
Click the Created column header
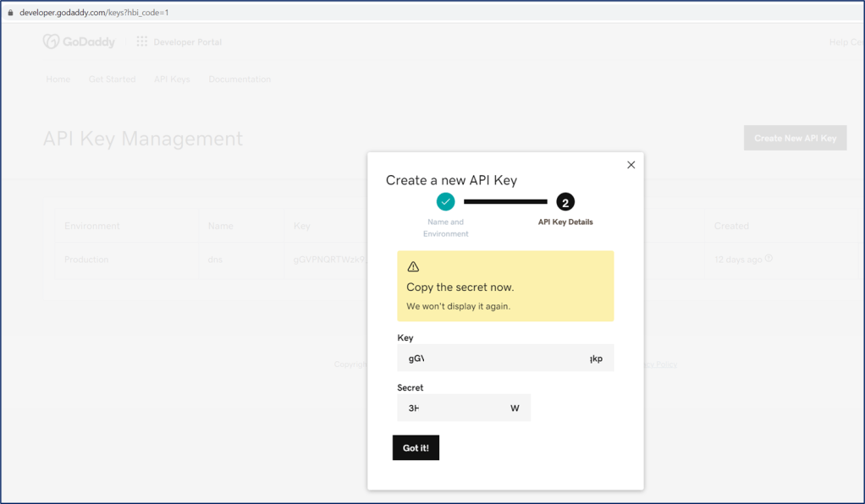coord(731,226)
